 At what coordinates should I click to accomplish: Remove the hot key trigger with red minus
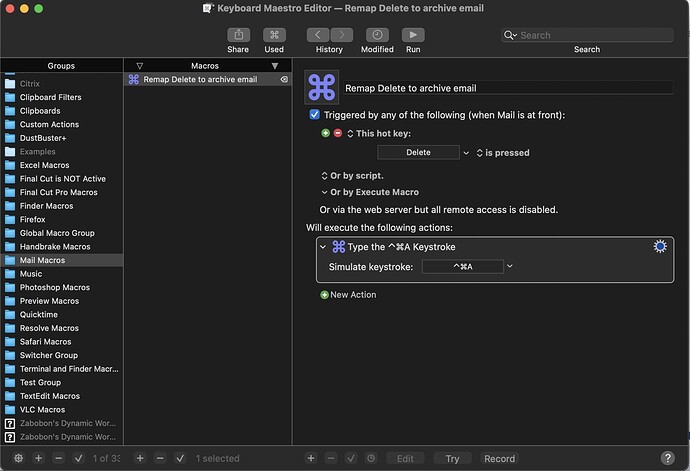click(338, 133)
